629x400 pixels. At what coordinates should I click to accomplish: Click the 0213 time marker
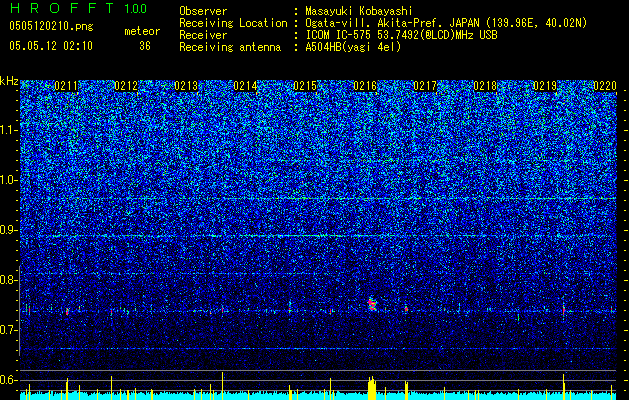click(x=186, y=86)
